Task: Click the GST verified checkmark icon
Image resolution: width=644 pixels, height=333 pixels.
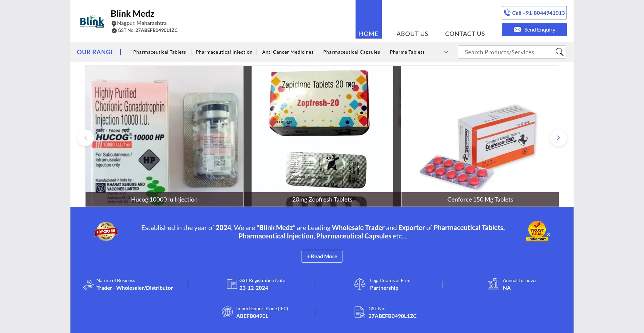Action: point(114,31)
